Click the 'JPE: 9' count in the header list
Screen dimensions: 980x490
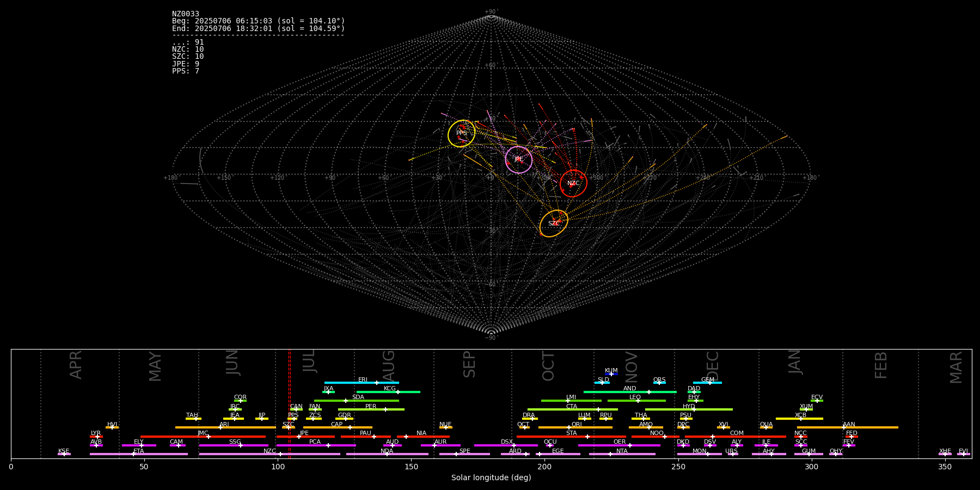tap(186, 64)
